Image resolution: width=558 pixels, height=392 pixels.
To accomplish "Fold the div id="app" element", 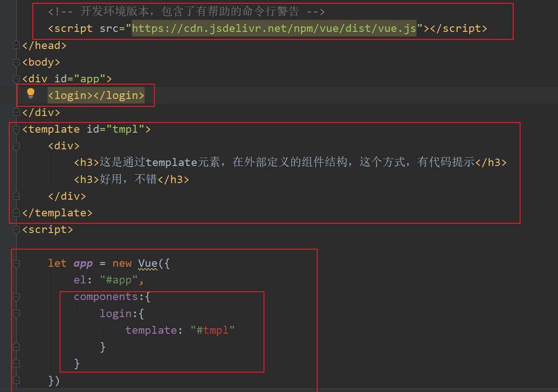I will coord(17,79).
